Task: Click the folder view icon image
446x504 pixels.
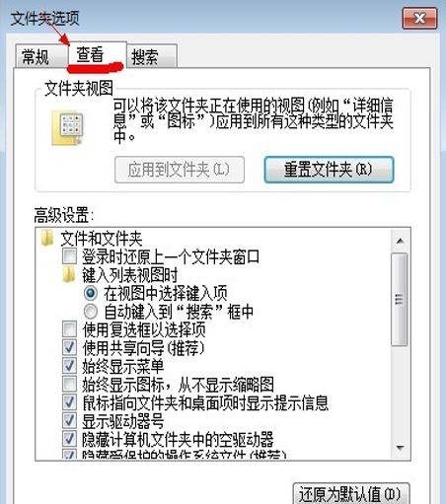Action: (67, 128)
